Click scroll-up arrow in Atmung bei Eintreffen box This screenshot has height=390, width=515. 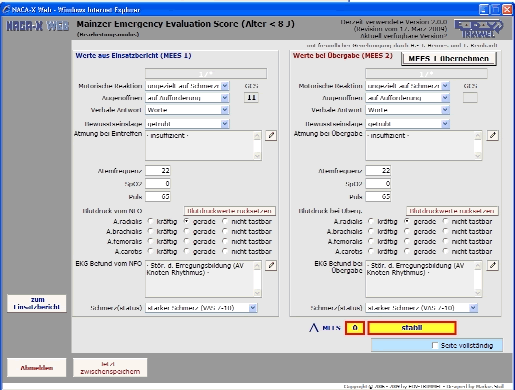point(257,136)
